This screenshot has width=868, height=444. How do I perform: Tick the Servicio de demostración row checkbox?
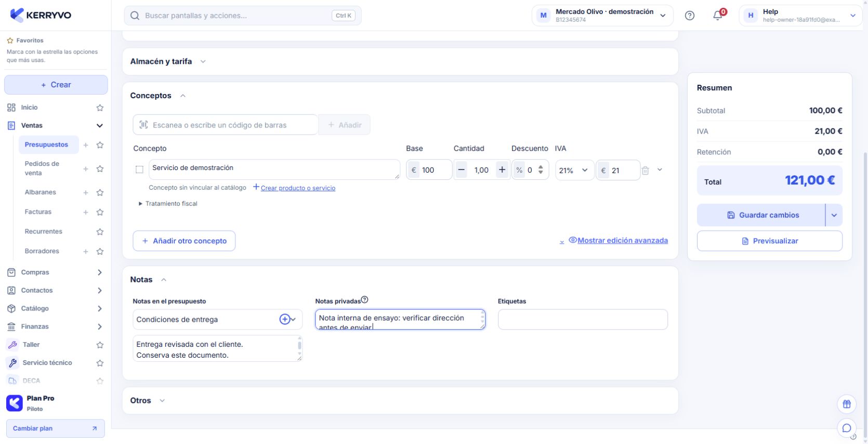click(139, 169)
